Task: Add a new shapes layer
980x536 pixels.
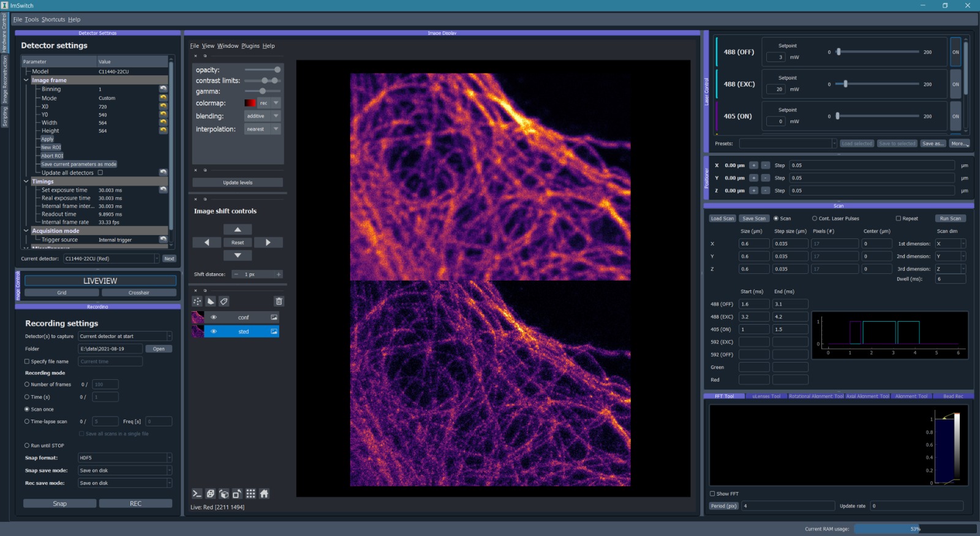Action: tap(211, 301)
